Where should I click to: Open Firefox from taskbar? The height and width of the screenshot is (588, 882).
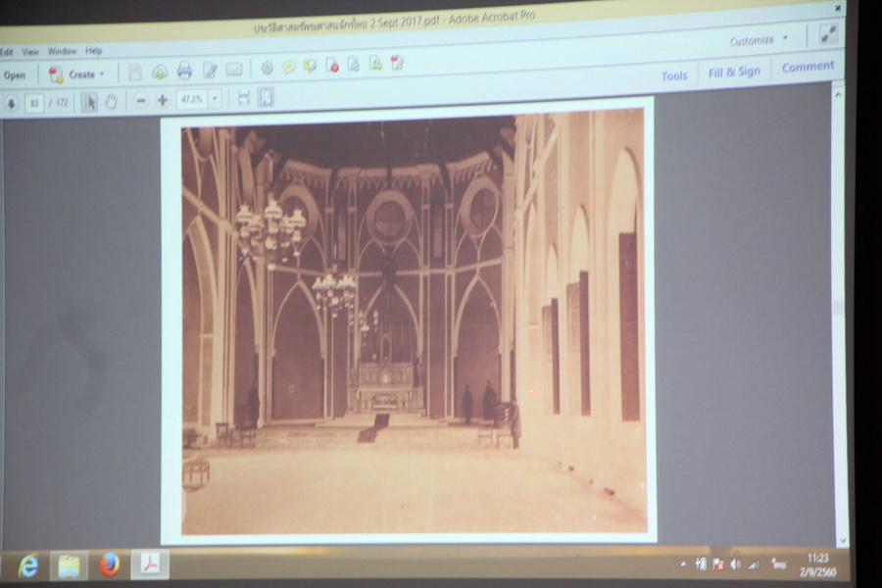(x=110, y=564)
